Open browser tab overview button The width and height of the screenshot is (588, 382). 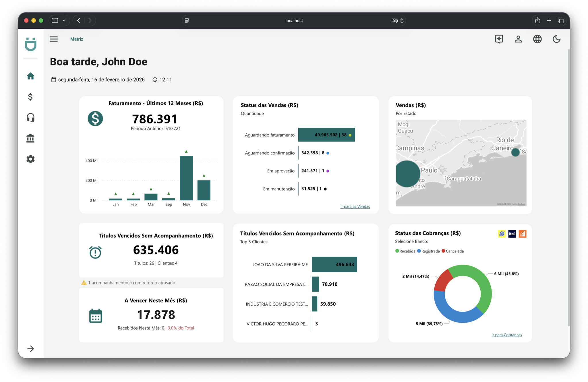pyautogui.click(x=560, y=21)
